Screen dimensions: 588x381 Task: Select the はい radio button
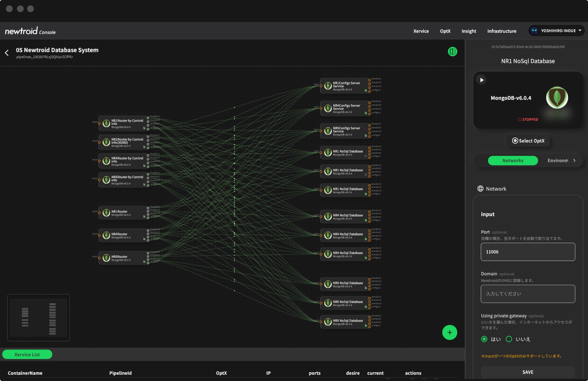[x=484, y=339]
